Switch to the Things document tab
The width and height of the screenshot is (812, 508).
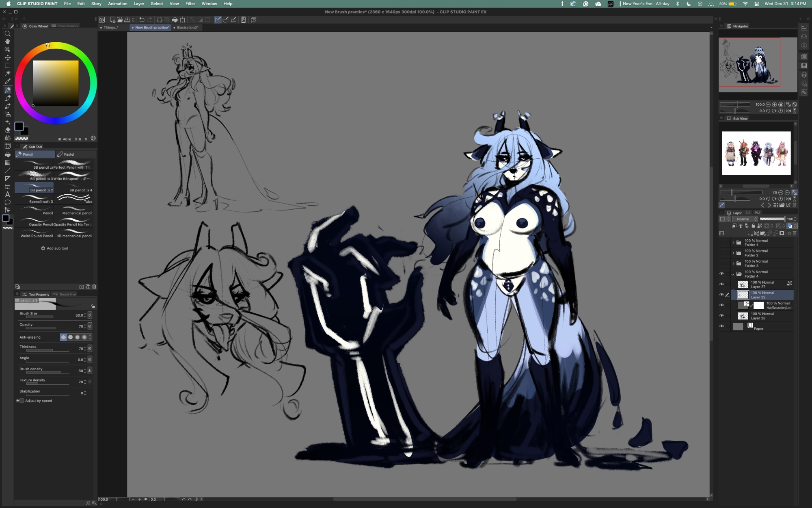pos(110,28)
